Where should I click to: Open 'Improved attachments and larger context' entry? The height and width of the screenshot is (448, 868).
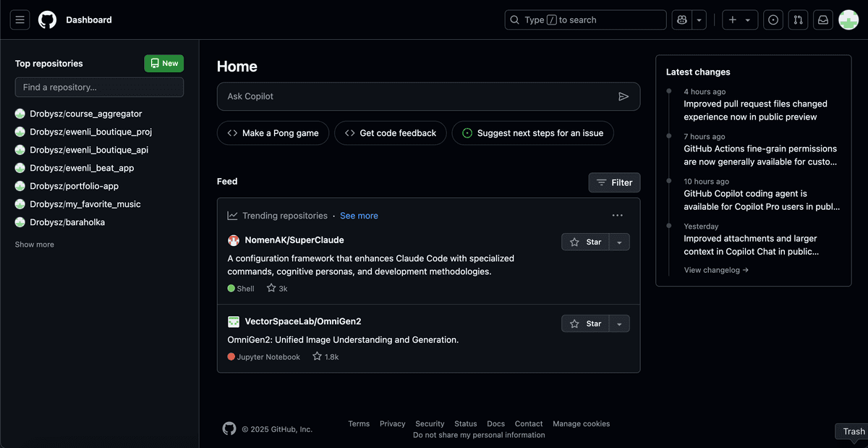(x=752, y=245)
